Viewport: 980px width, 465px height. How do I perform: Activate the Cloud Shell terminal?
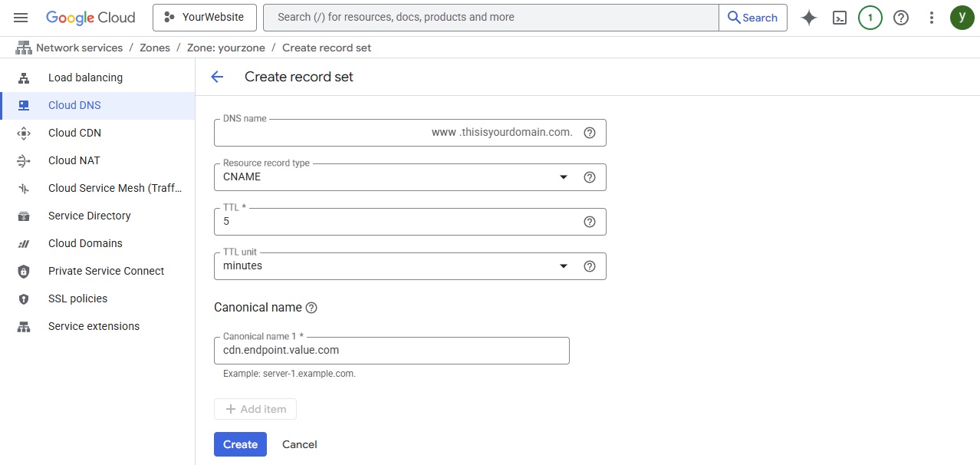(839, 17)
